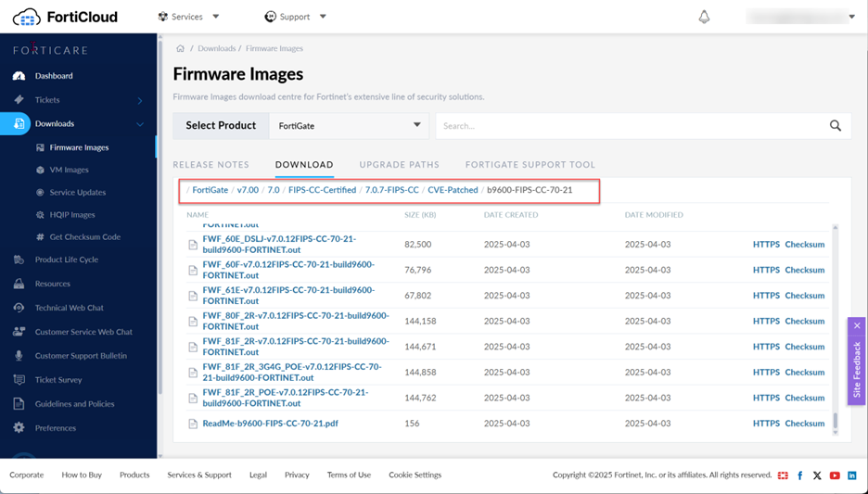Click the Preferences gear icon
868x494 pixels.
(19, 428)
